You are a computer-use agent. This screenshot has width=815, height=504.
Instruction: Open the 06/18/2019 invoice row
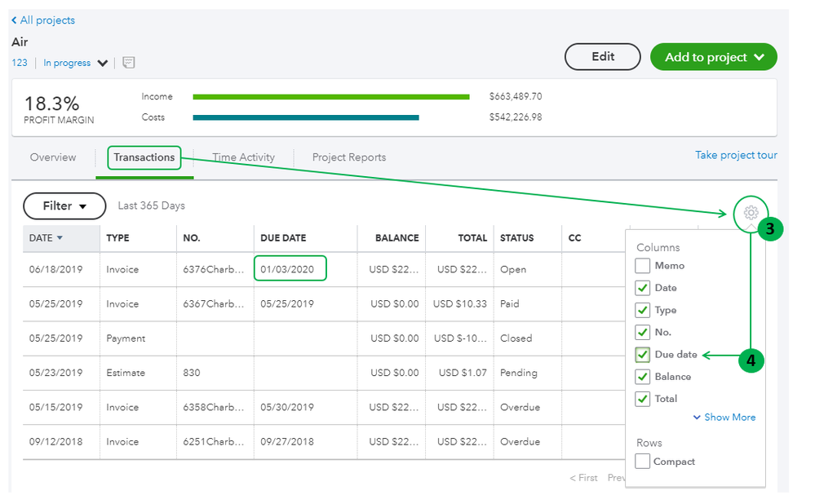(122, 269)
